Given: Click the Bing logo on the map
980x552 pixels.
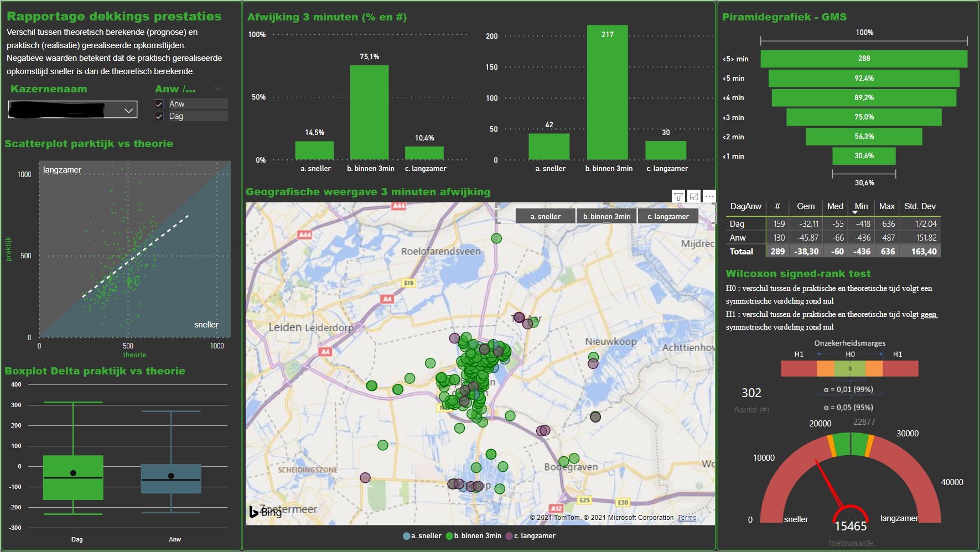Looking at the screenshot, I should click(x=265, y=512).
